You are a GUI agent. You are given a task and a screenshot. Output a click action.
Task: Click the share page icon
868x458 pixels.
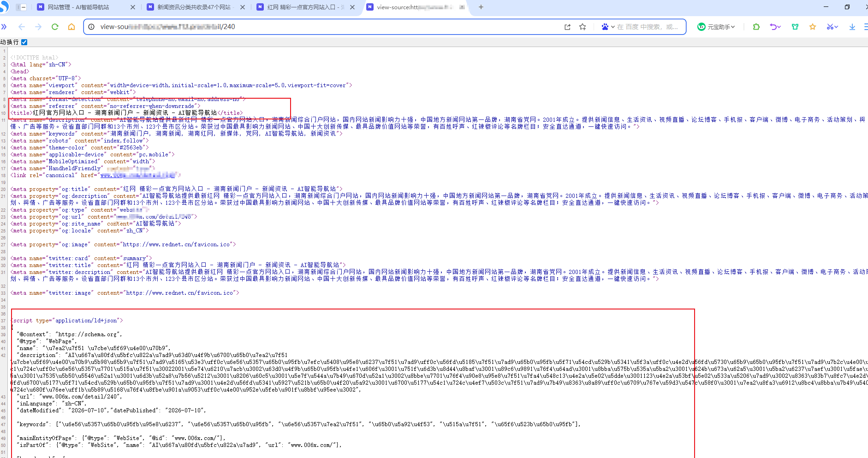(567, 27)
